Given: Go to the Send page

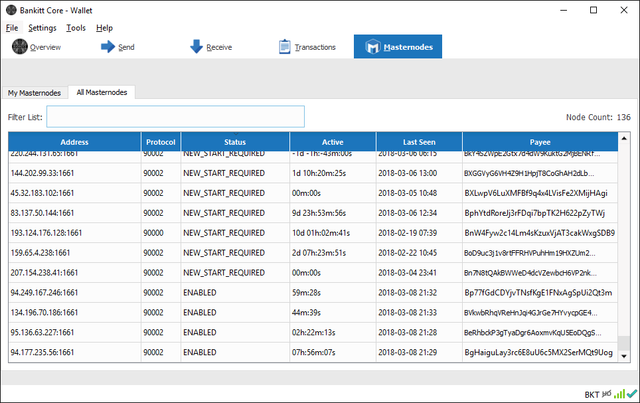Looking at the screenshot, I should (118, 47).
